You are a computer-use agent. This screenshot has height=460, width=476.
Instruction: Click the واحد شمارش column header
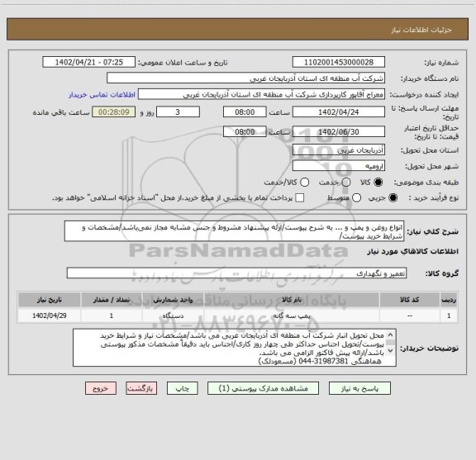pyautogui.click(x=173, y=300)
